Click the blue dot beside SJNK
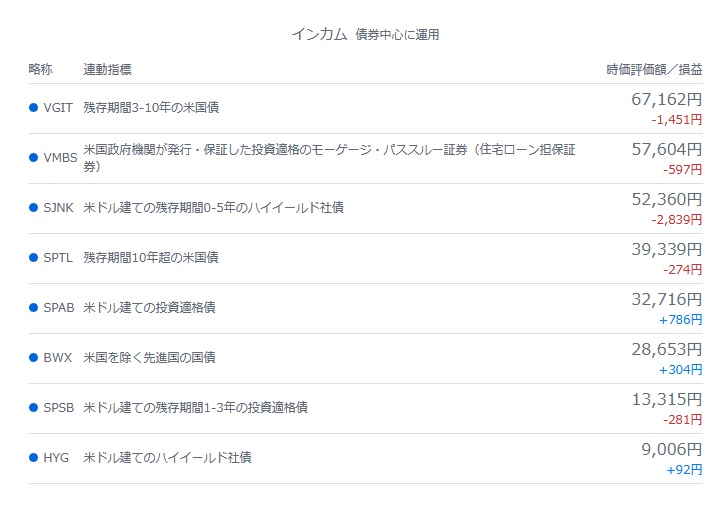Image resolution: width=722 pixels, height=508 pixels. 33,208
